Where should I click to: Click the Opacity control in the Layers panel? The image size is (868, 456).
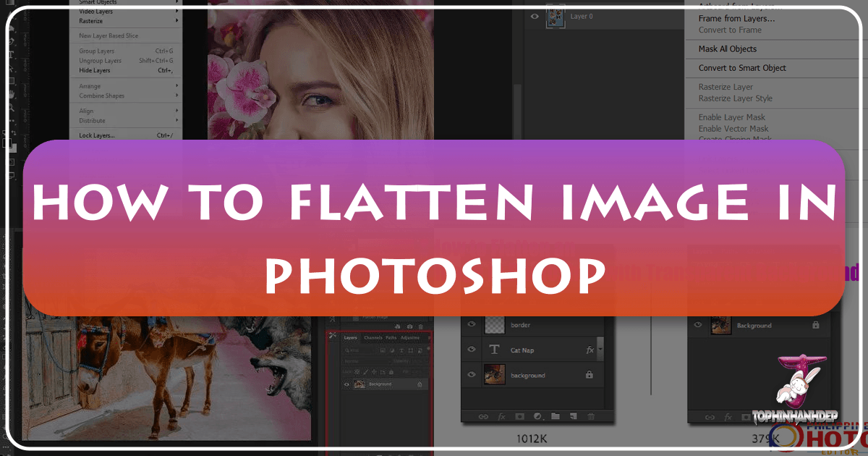click(401, 361)
